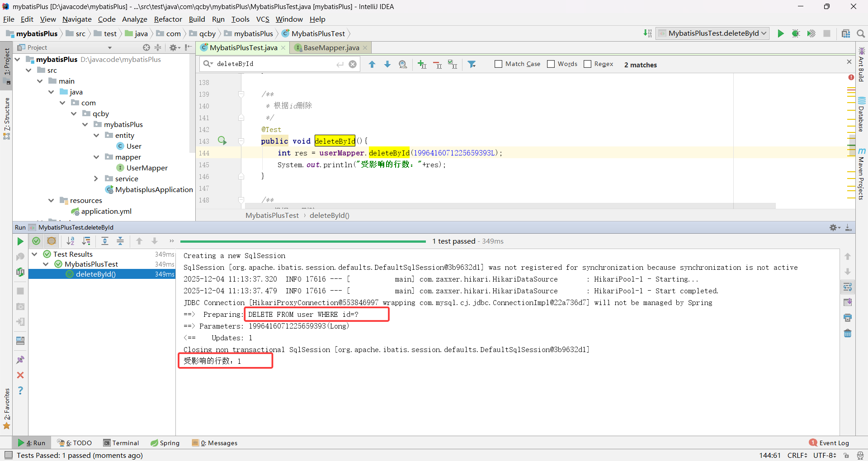The width and height of the screenshot is (868, 461).
Task: Open Terminal tool window tab
Action: coord(121,443)
